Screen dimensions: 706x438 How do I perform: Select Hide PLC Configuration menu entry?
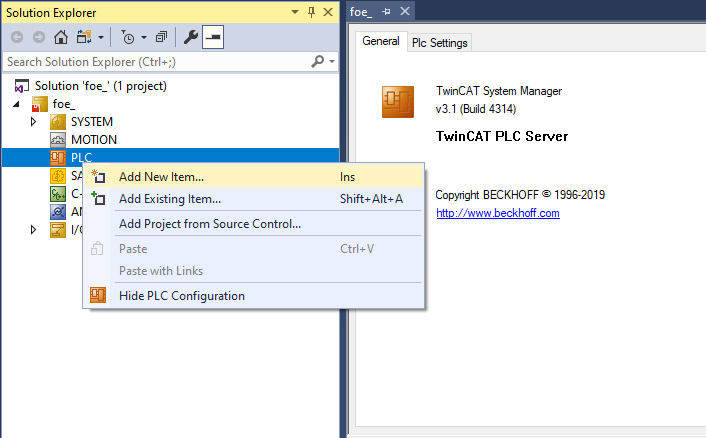tap(181, 295)
